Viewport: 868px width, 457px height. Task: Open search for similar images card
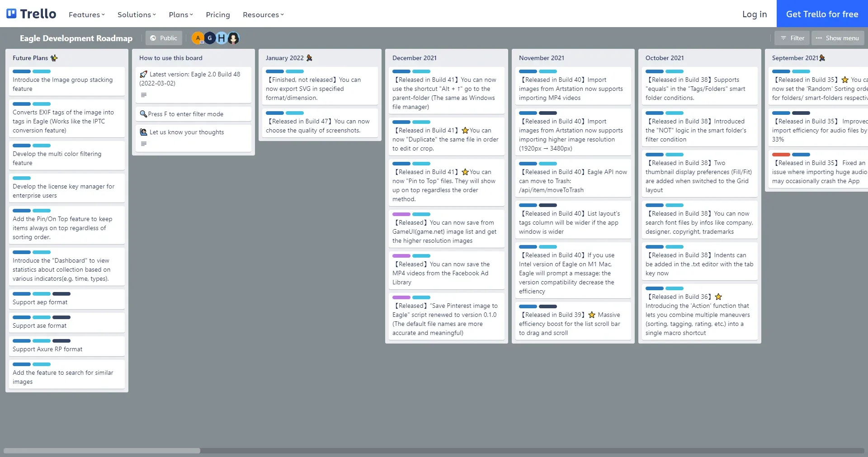click(67, 374)
